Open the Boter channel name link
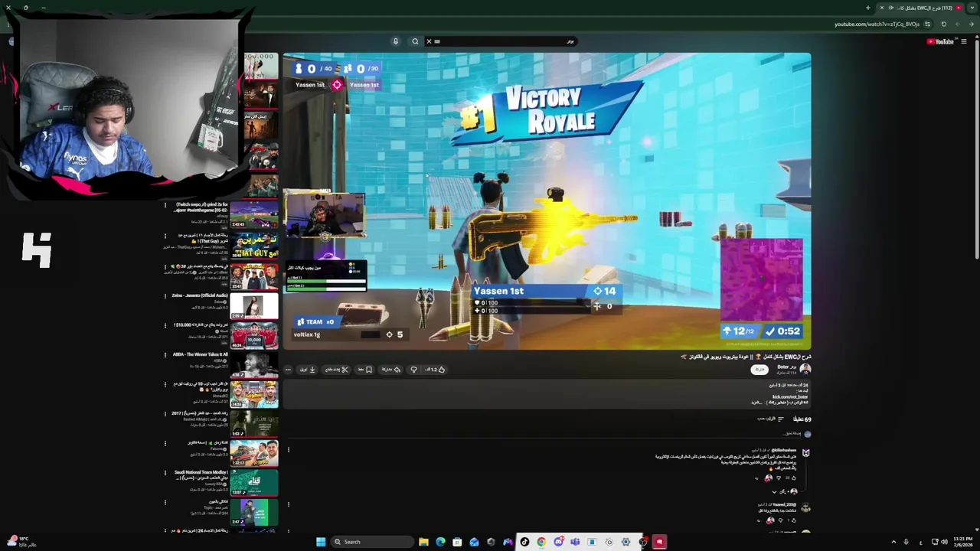 (x=786, y=367)
